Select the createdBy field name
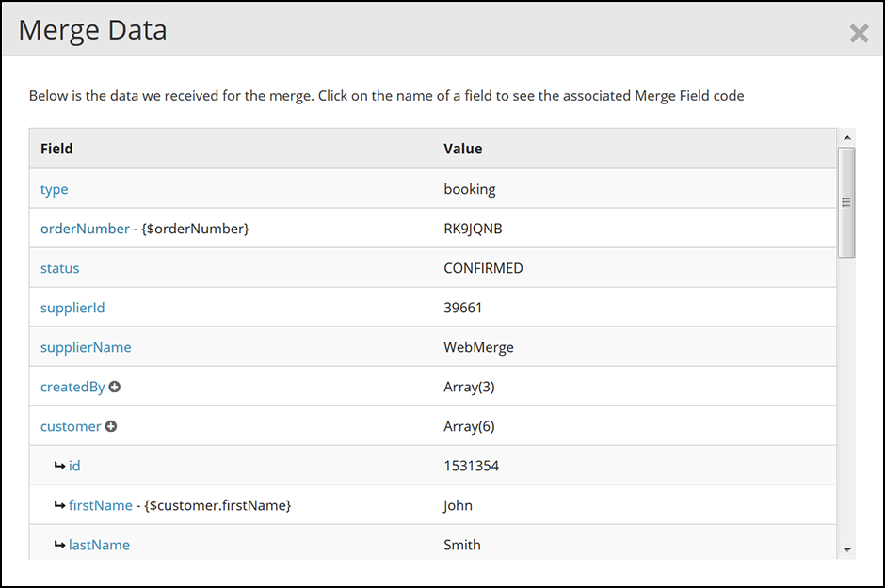Screen dimensions: 885x588 [72, 387]
